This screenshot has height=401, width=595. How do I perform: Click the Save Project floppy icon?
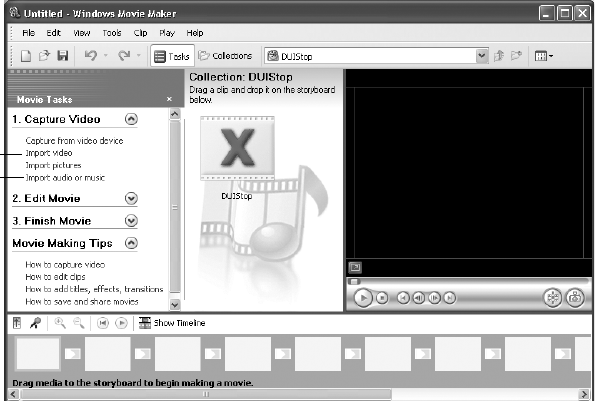pyautogui.click(x=63, y=56)
